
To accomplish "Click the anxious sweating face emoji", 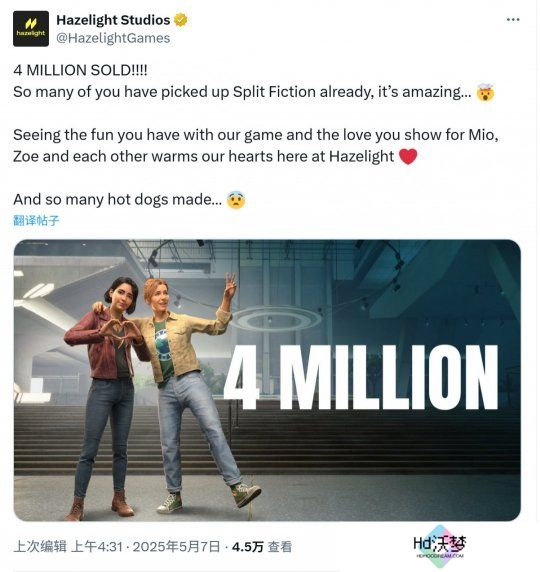I will click(236, 200).
